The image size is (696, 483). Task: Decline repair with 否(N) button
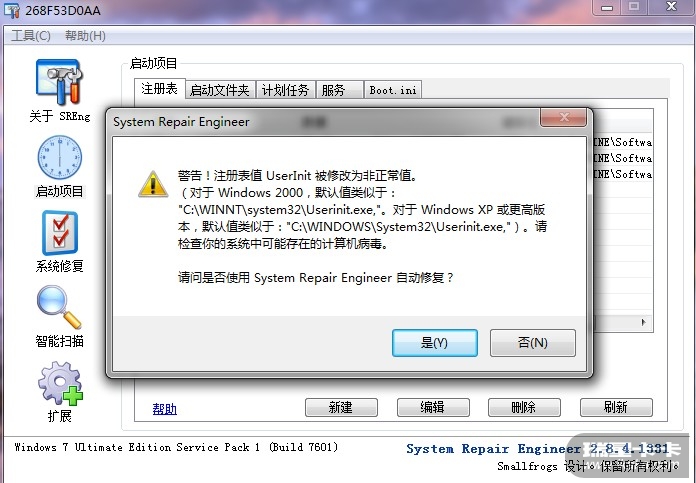click(533, 343)
